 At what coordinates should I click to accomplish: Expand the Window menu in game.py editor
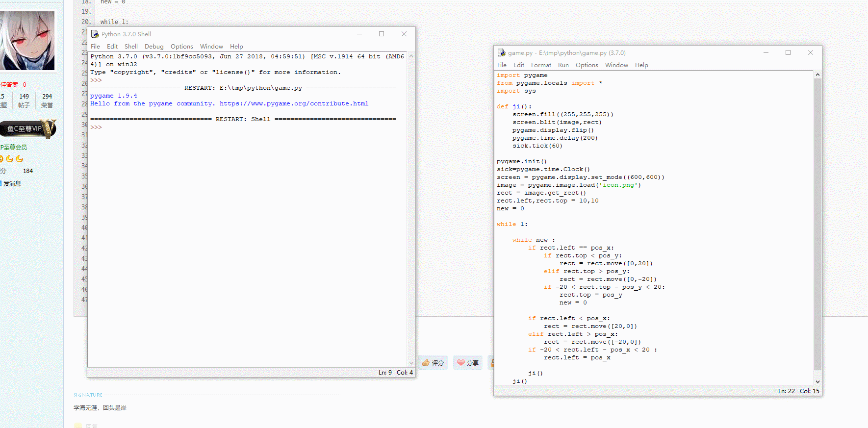pyautogui.click(x=616, y=65)
